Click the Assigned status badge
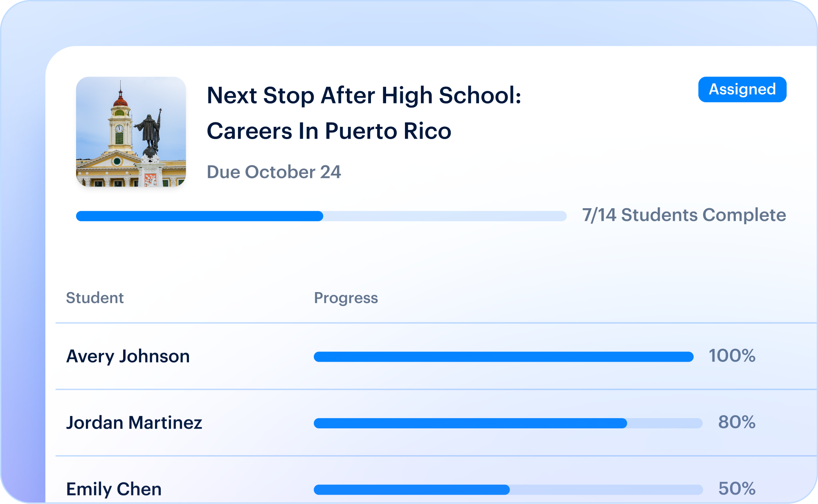This screenshot has width=818, height=504. click(x=742, y=89)
